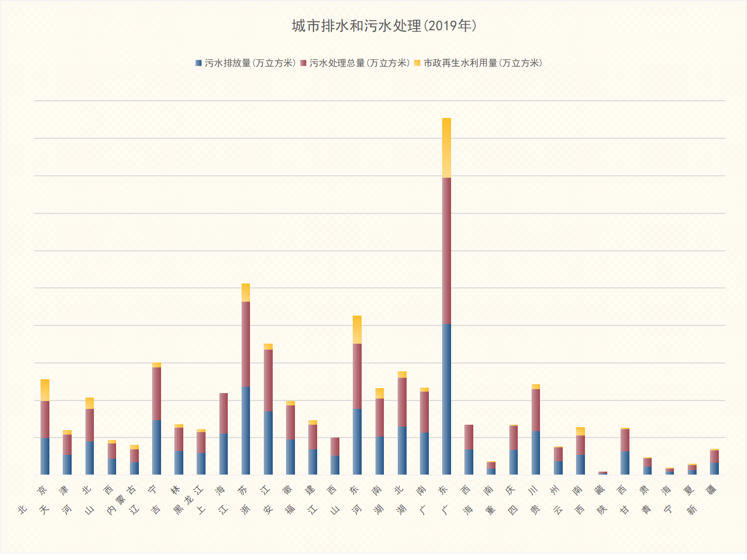Click the red 污水处理总量 legend swatch
747x560 pixels.
pyautogui.click(x=303, y=63)
